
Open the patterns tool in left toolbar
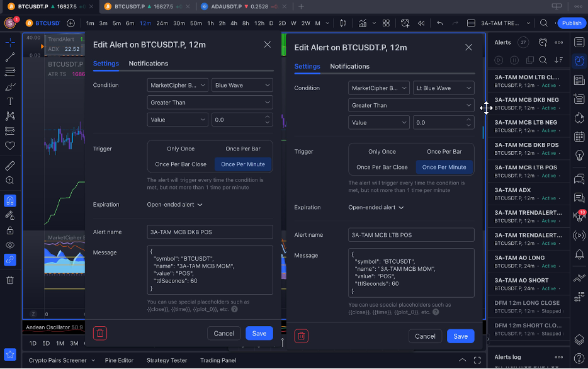(10, 116)
